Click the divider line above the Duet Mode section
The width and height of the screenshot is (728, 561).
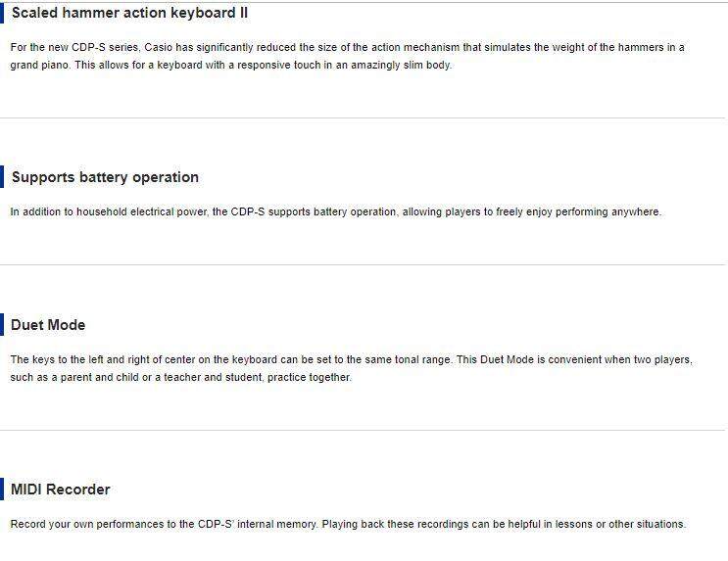coord(364,264)
